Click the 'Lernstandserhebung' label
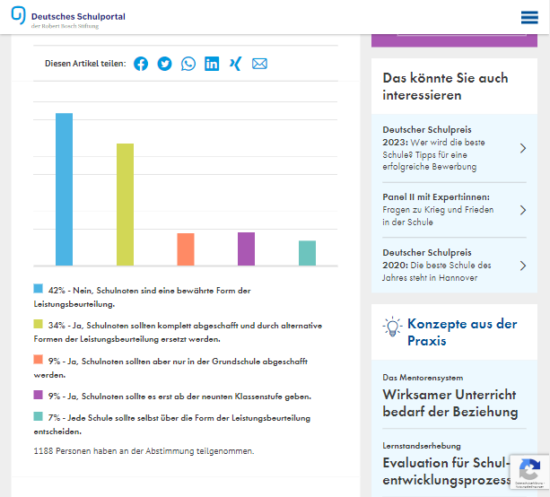 422,446
